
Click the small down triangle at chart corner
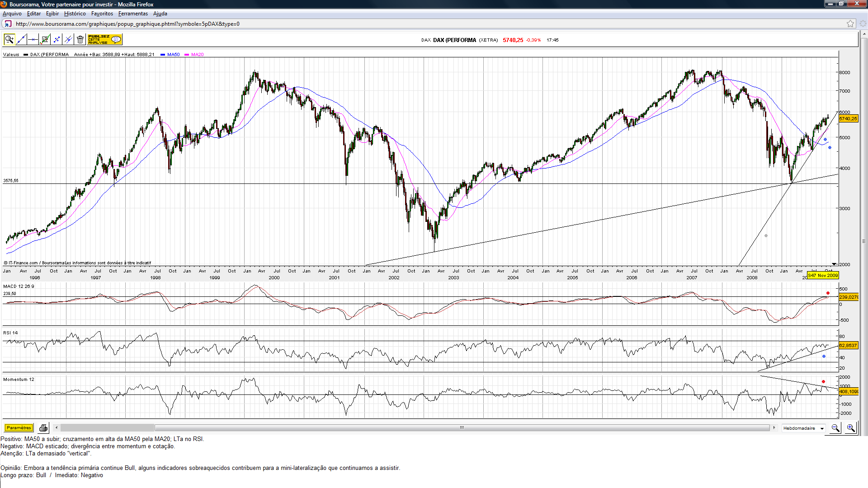pyautogui.click(x=834, y=264)
